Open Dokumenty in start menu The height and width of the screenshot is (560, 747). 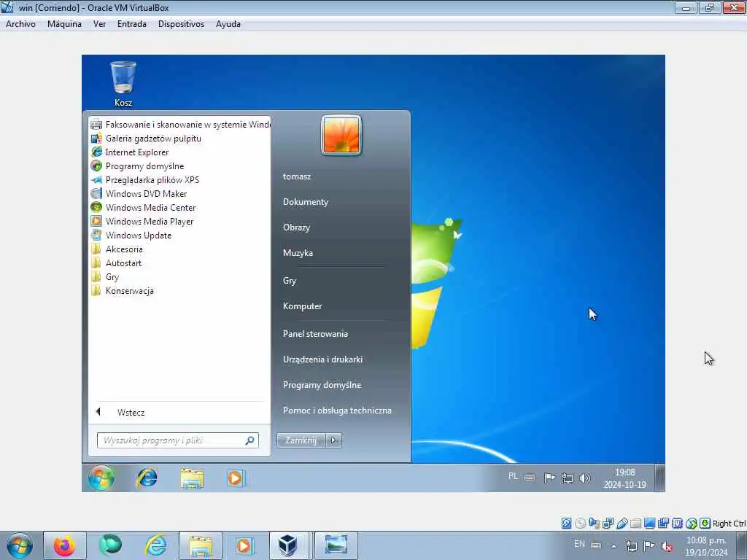[306, 202]
